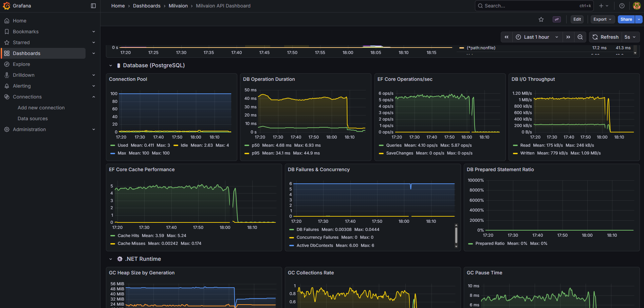
Task: Open the Add new connection link
Action: click(41, 107)
